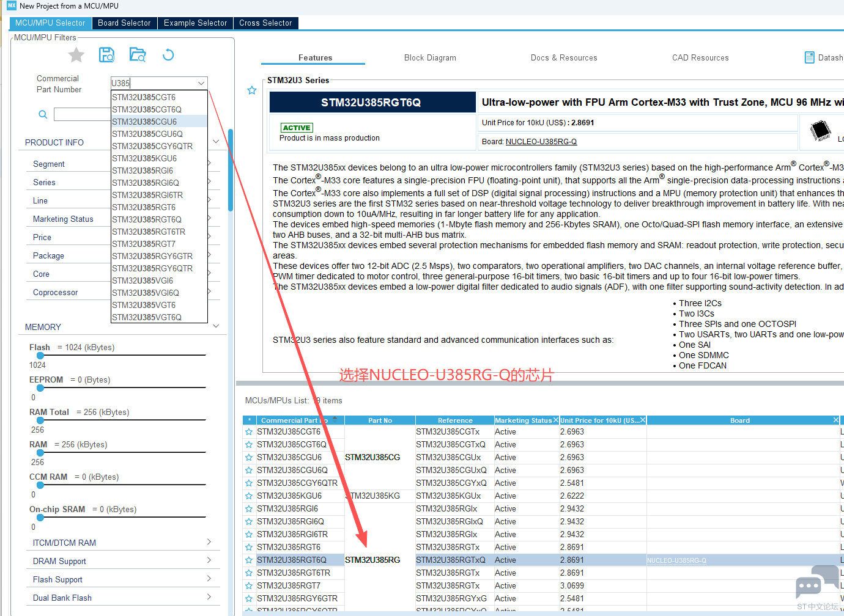Remove the Board column with its X
844x616 pixels.
point(836,420)
